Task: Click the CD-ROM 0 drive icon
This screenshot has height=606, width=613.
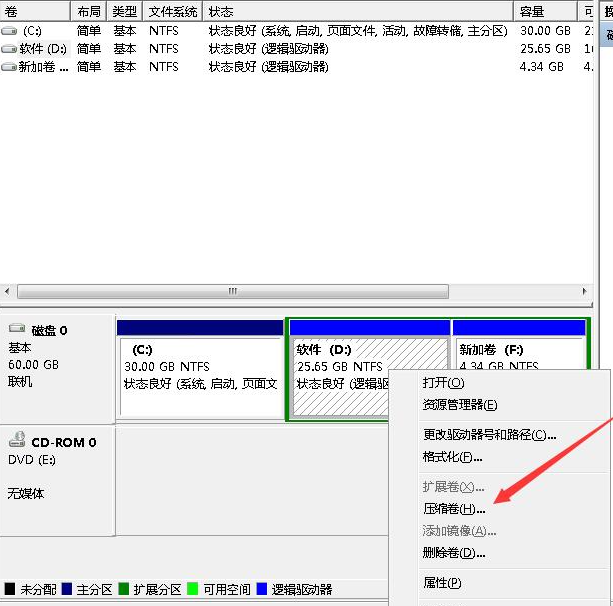Action: 17,439
